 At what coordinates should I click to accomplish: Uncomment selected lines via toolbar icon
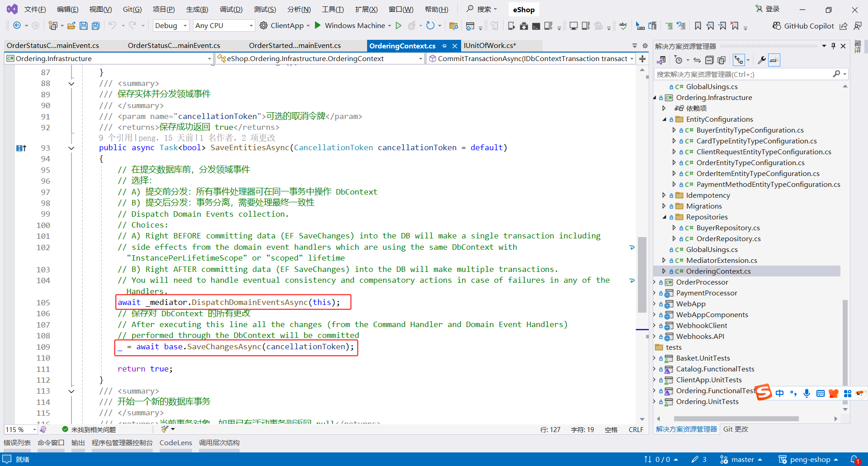[x=681, y=26]
